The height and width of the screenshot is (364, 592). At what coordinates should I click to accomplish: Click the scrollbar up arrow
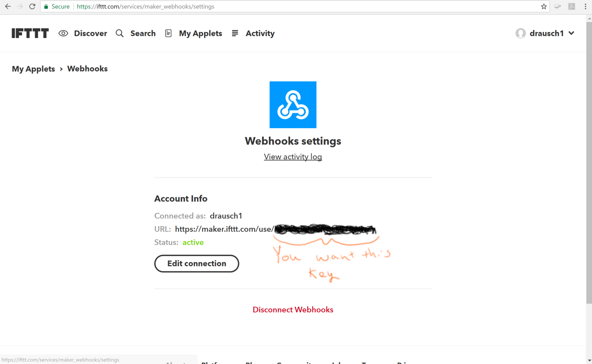(x=589, y=18)
